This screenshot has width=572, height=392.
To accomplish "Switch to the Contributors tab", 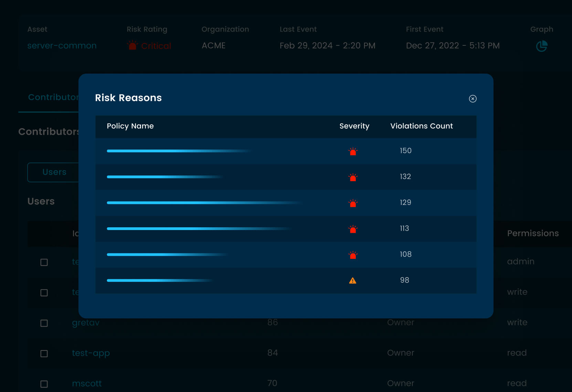I will pyautogui.click(x=53, y=97).
